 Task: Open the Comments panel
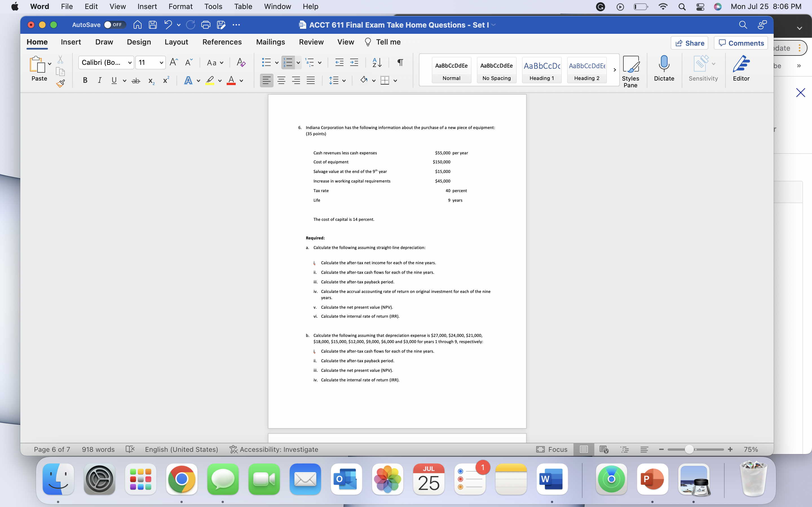pyautogui.click(x=741, y=43)
